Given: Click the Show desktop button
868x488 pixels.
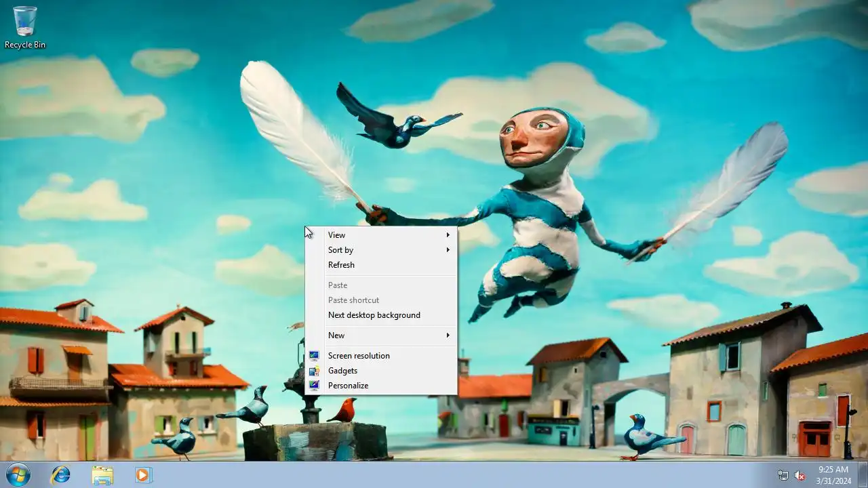Looking at the screenshot, I should coord(863,474).
